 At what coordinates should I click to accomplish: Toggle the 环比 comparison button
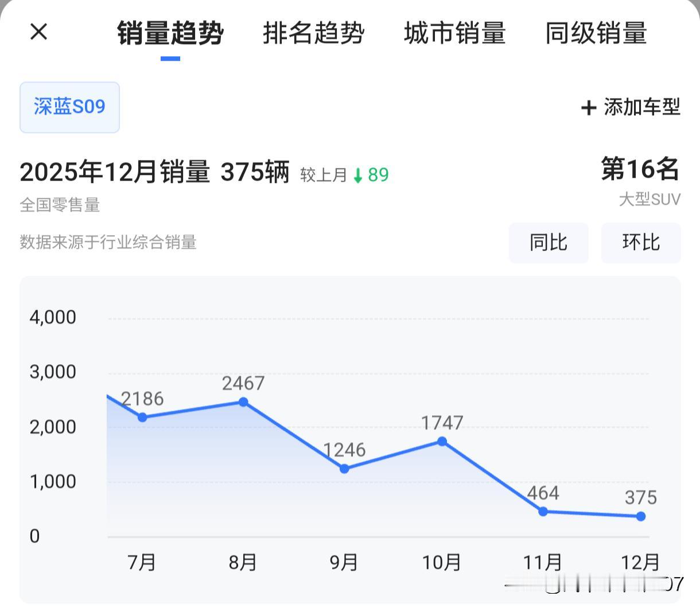pyautogui.click(x=641, y=243)
